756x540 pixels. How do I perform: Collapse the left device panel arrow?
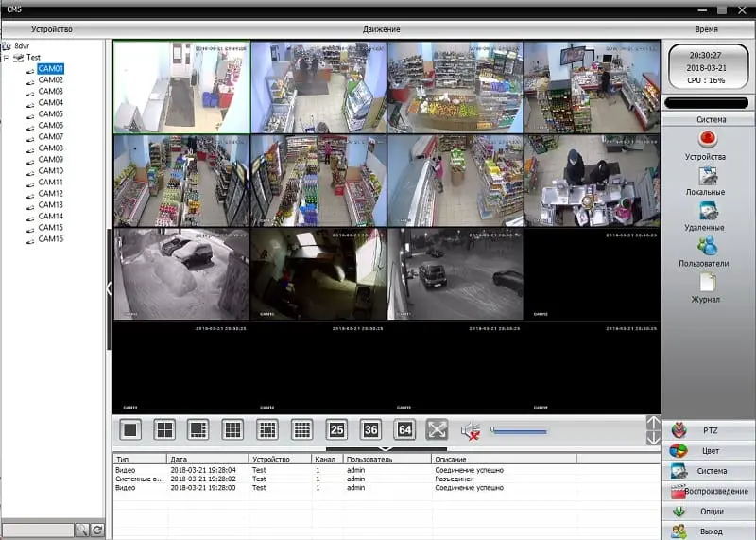click(x=109, y=288)
